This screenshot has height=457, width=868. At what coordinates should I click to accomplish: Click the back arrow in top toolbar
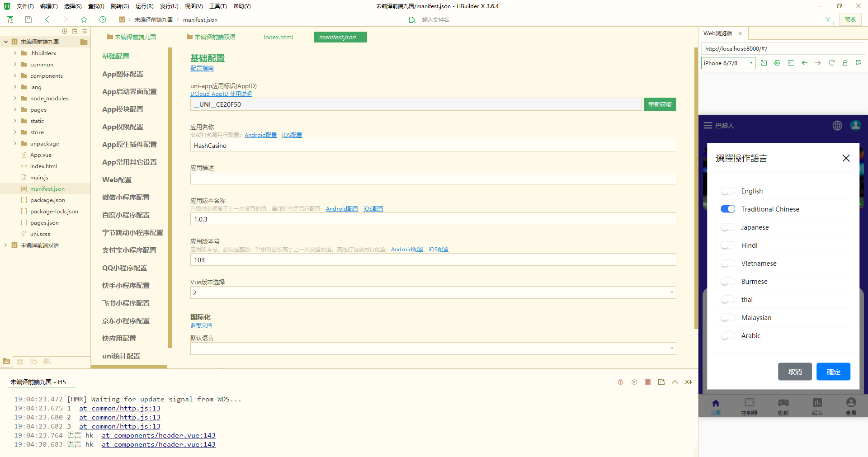click(47, 19)
